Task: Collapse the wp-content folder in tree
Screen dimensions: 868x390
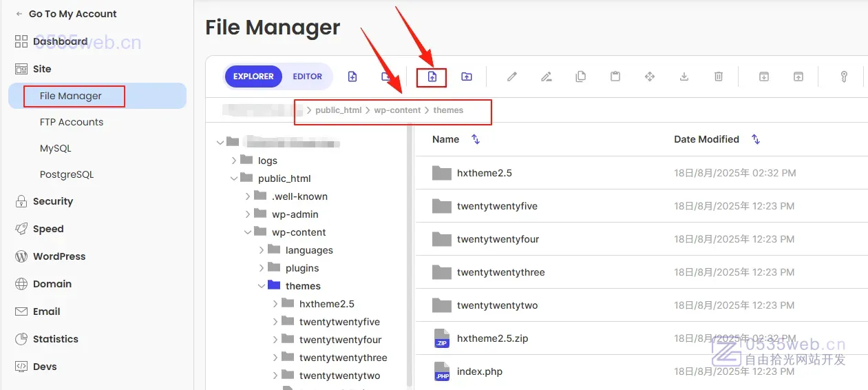Action: [248, 232]
